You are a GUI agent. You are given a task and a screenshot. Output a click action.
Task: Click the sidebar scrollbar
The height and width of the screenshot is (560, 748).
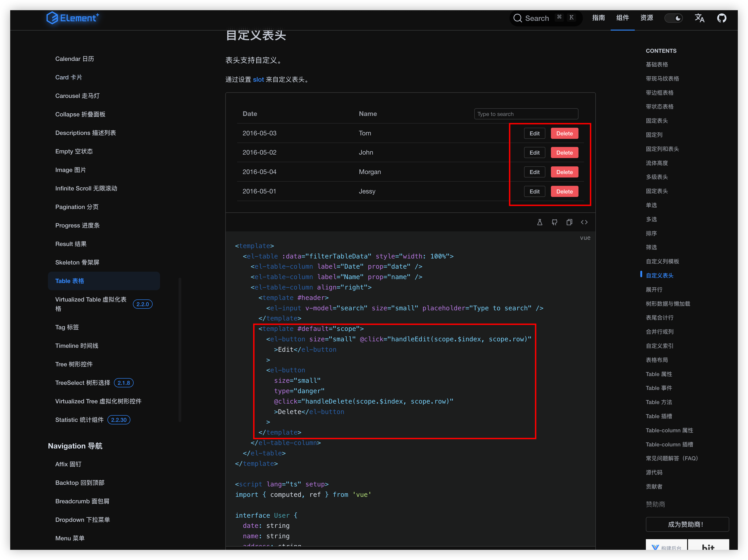(x=180, y=350)
